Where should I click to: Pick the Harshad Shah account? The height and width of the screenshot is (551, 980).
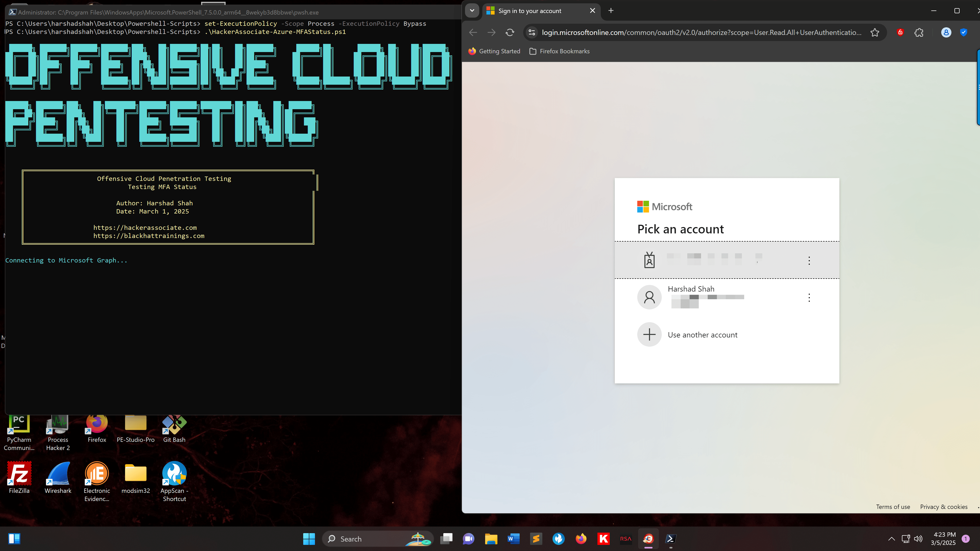point(727,297)
